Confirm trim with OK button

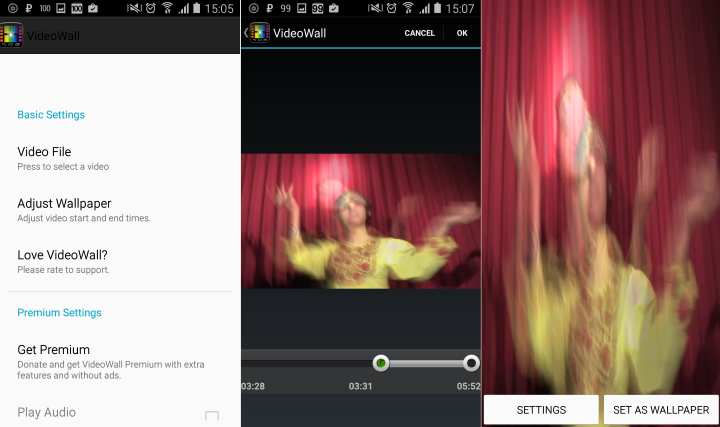click(x=462, y=33)
